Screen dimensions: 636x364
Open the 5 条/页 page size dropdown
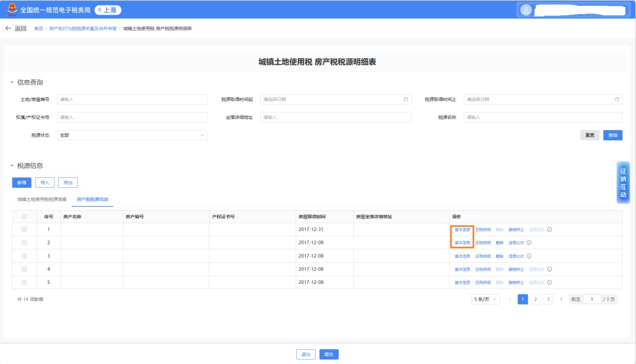click(485, 299)
